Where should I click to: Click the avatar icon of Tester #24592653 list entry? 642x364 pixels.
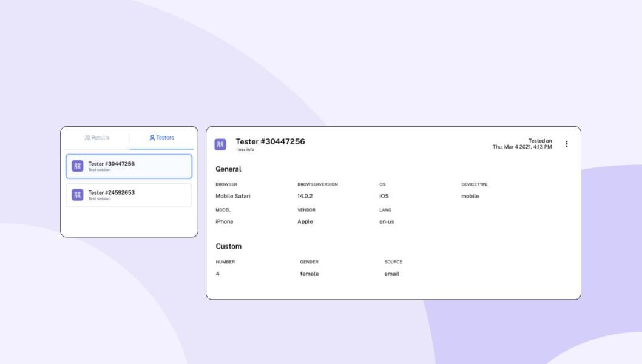pos(78,195)
